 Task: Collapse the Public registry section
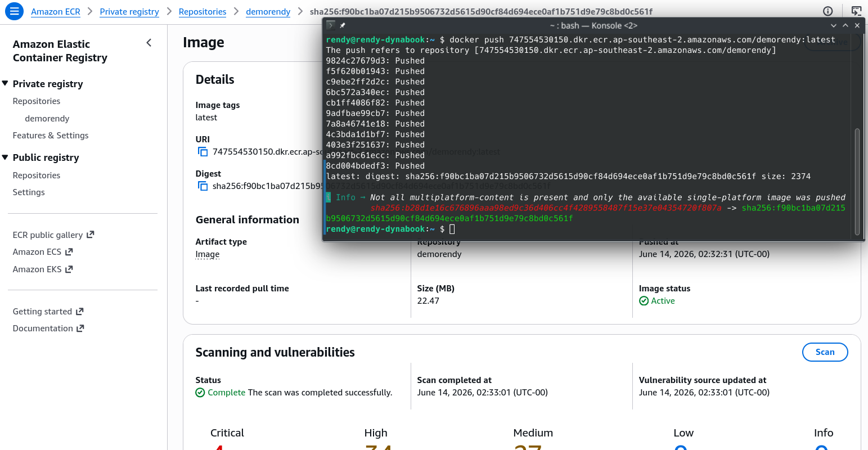(5, 157)
